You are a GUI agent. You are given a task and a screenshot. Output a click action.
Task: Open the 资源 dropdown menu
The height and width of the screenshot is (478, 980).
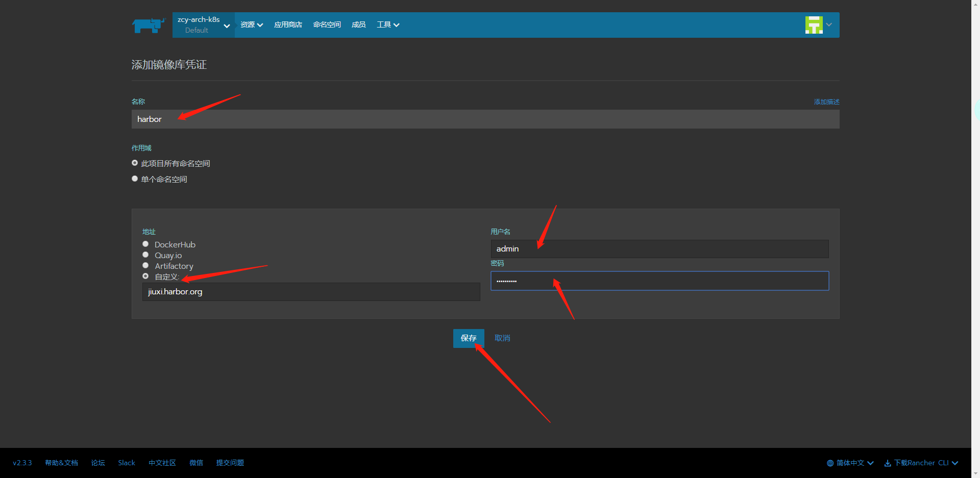pos(252,25)
